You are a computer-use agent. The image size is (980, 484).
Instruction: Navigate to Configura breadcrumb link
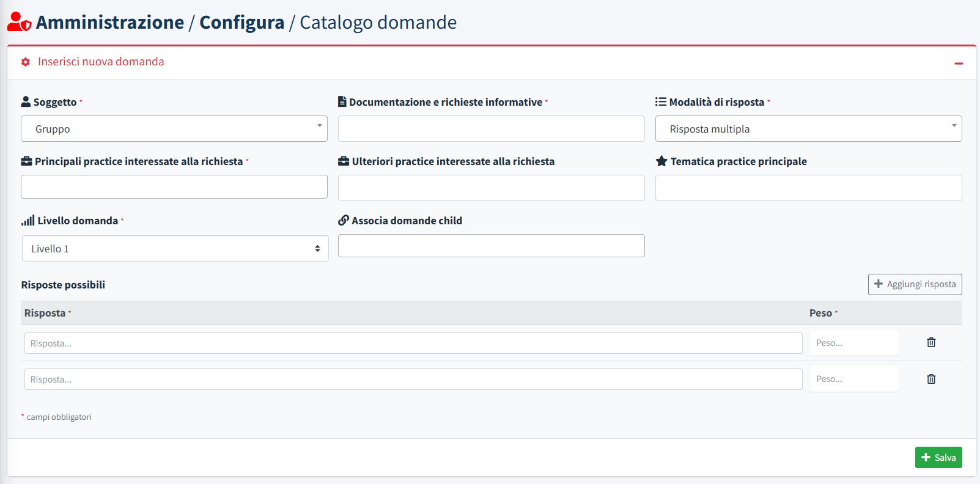pos(241,23)
